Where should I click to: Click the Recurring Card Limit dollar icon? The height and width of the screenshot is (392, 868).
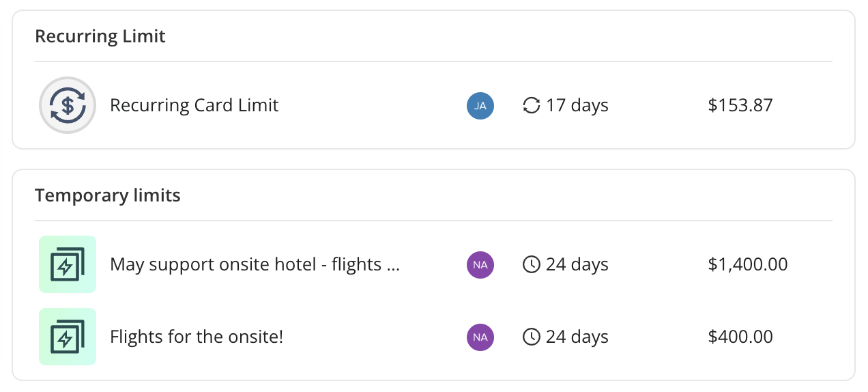[68, 105]
